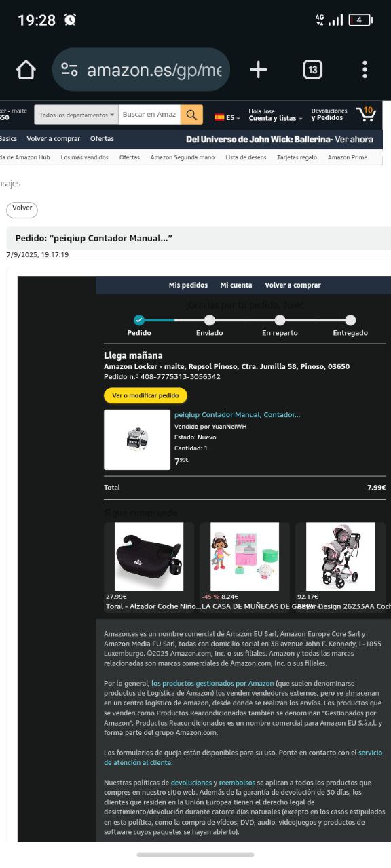
Task: Click the Volver button
Action: click(22, 209)
